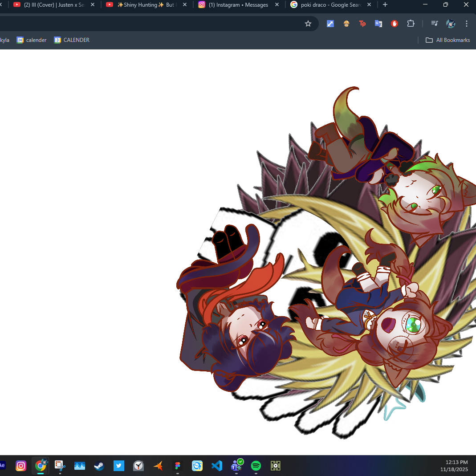The height and width of the screenshot is (476, 476).
Task: Open the Chrome extensions puzzle menu
Action: tap(411, 23)
